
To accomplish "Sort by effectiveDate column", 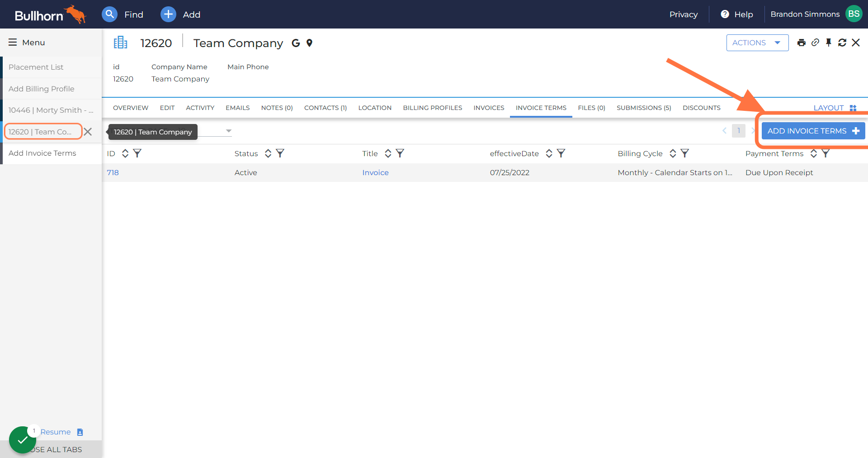I will click(549, 153).
